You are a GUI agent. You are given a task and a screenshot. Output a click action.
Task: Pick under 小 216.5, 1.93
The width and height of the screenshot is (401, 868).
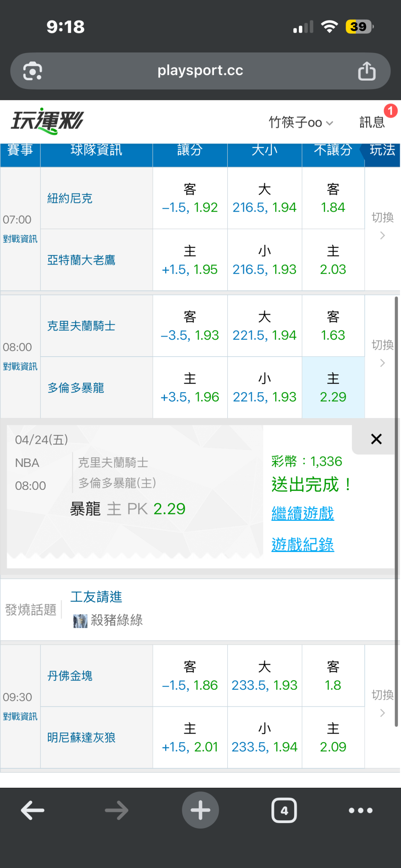coord(264,260)
